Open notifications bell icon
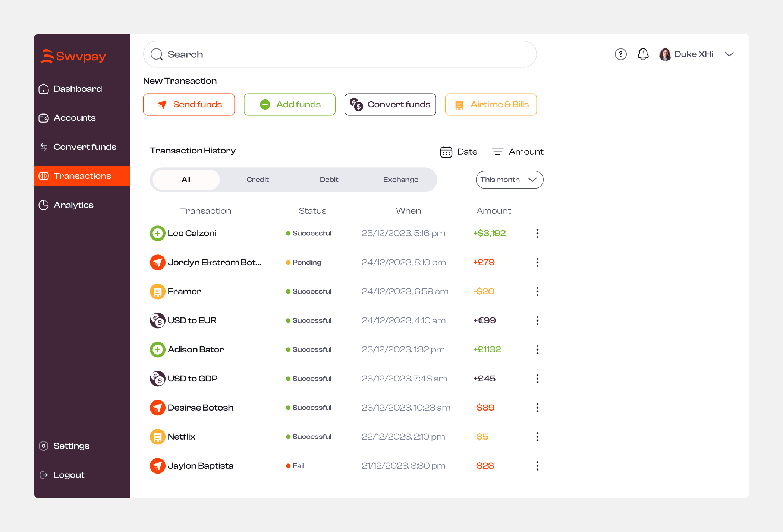The image size is (783, 532). pos(643,54)
